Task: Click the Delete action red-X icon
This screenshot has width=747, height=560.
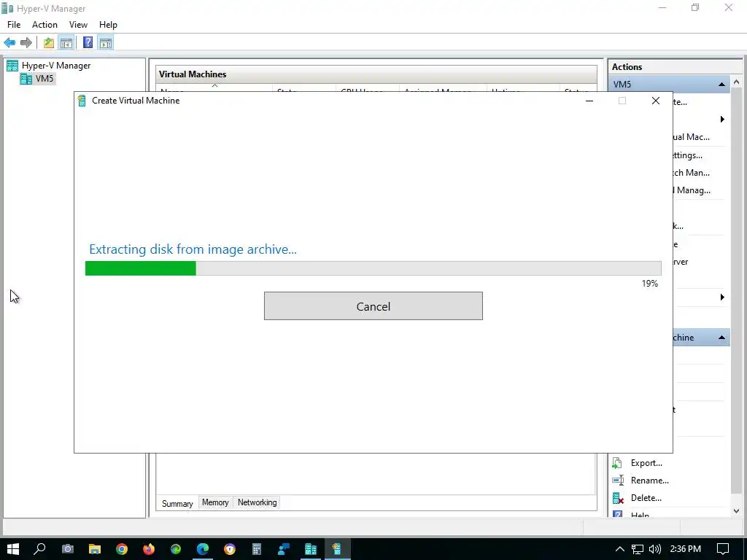Action: point(618,498)
